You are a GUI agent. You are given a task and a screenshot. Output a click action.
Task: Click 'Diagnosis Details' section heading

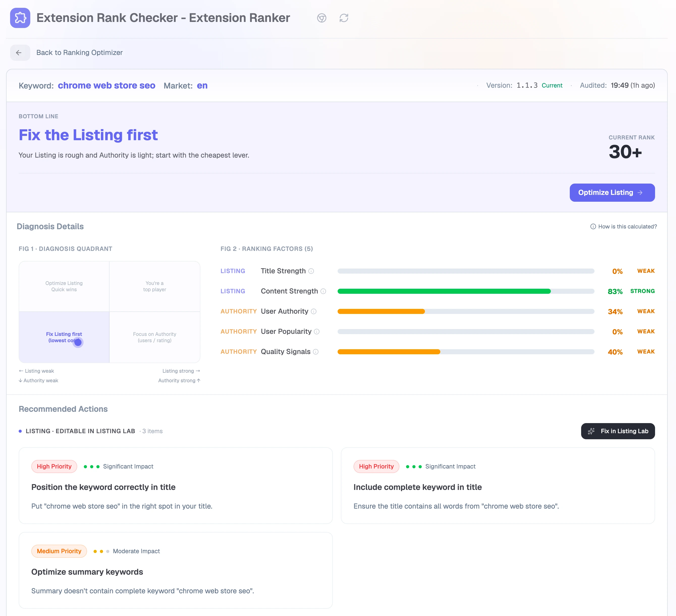50,227
